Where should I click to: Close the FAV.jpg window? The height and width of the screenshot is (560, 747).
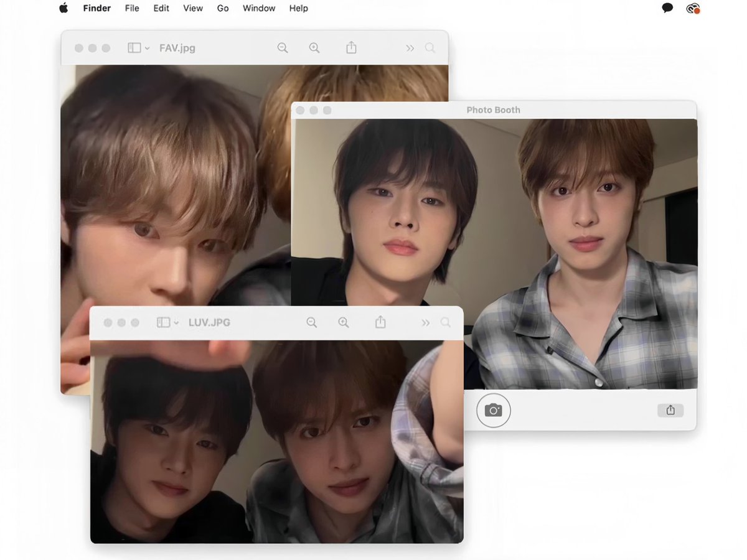pyautogui.click(x=78, y=48)
